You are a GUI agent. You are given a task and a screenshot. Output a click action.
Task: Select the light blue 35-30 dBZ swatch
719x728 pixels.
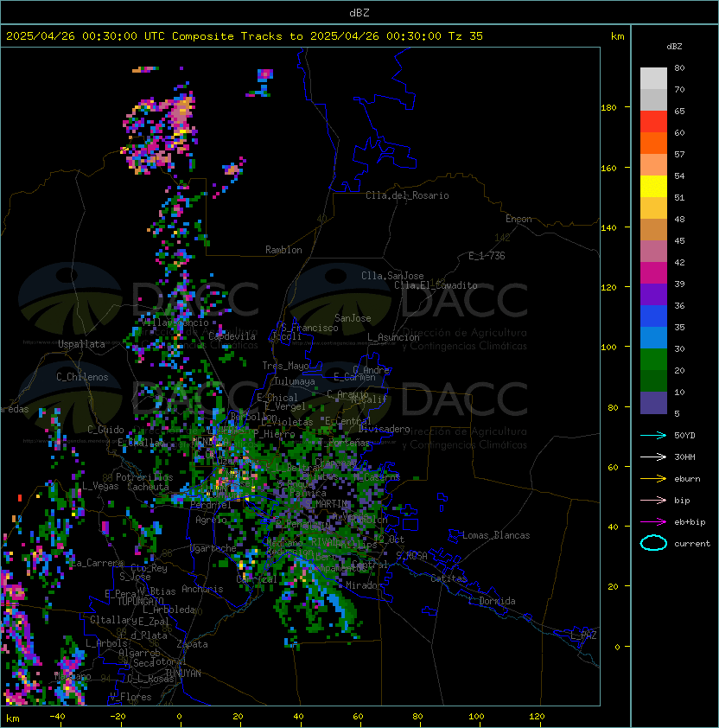pyautogui.click(x=653, y=337)
